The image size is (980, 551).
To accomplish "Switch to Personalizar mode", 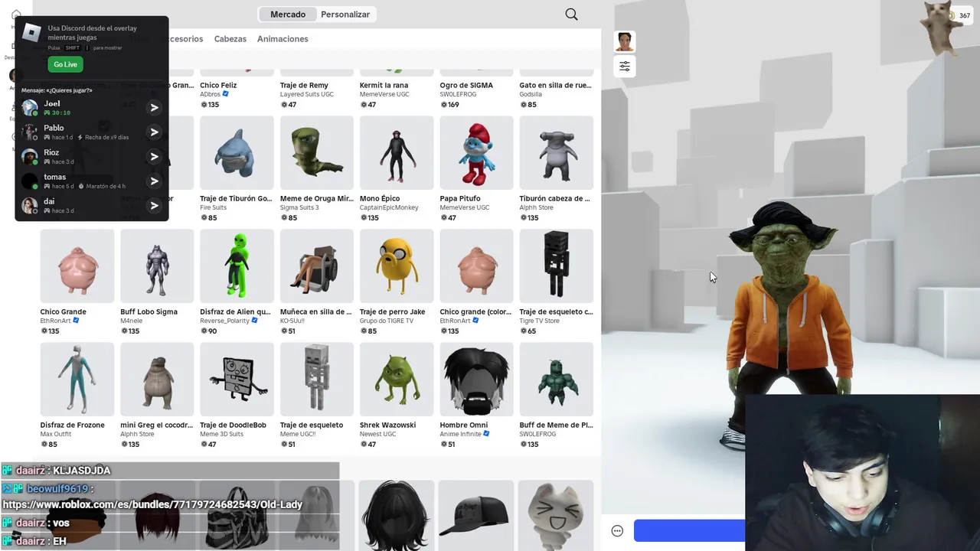I will (345, 15).
